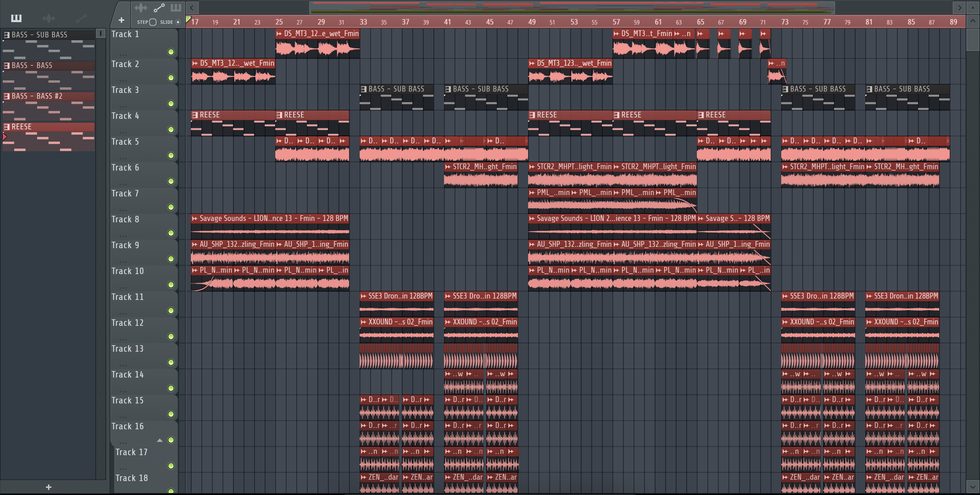Mute Track 2 with its green light

tap(171, 78)
